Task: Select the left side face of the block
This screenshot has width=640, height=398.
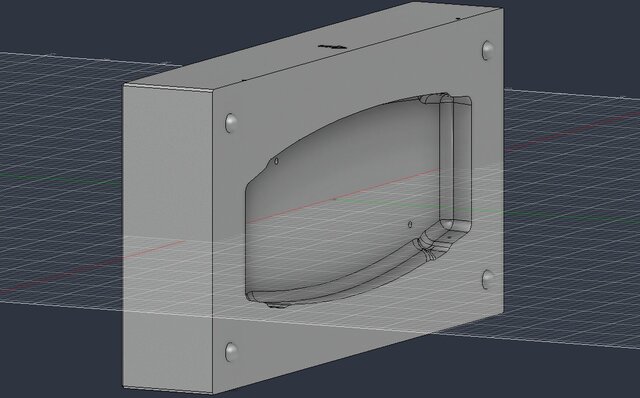Action: click(168, 239)
